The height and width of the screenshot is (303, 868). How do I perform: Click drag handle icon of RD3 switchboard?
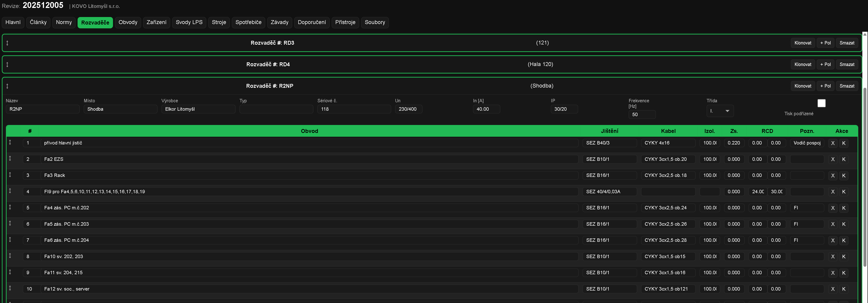tap(7, 43)
